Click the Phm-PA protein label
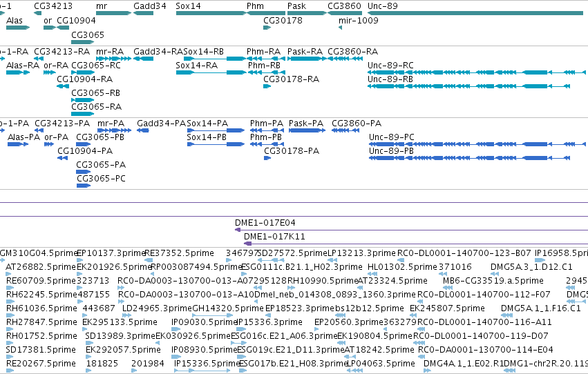This screenshot has height=374, width=588. [267, 123]
